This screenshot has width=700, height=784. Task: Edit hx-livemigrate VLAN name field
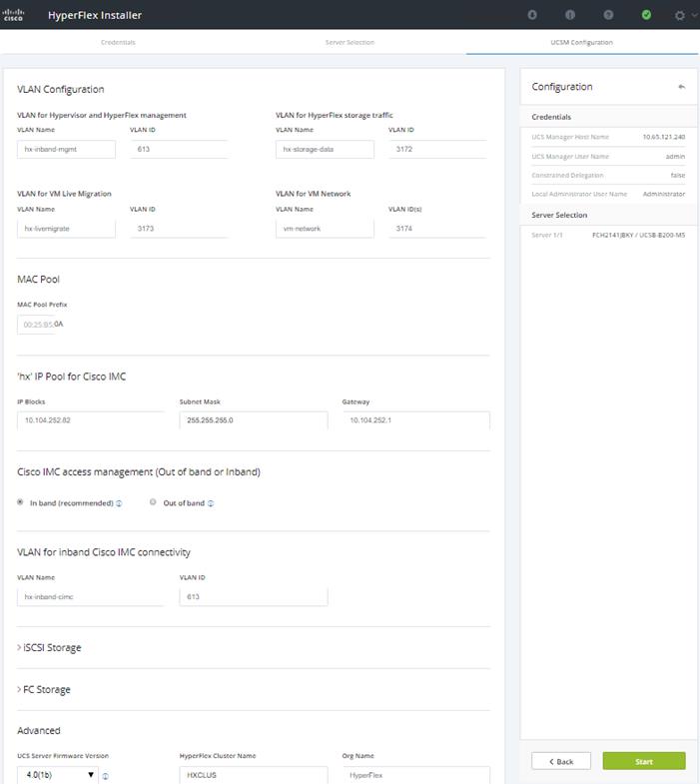click(x=66, y=229)
